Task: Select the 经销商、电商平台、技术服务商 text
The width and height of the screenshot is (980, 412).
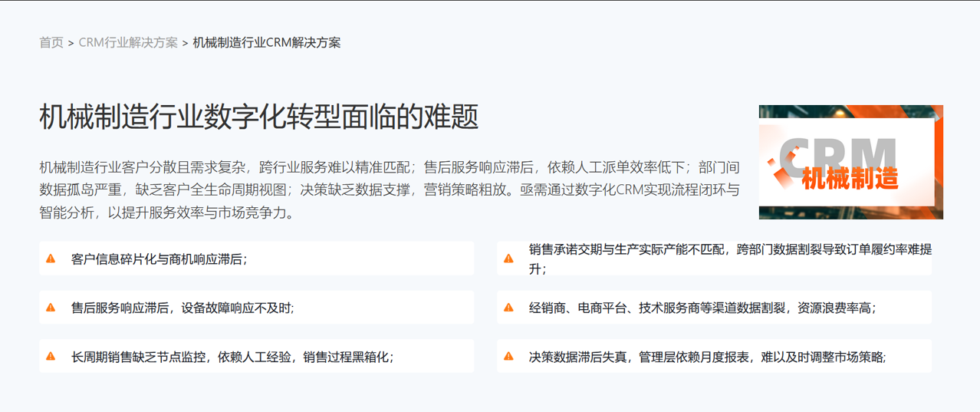Action: click(x=702, y=308)
